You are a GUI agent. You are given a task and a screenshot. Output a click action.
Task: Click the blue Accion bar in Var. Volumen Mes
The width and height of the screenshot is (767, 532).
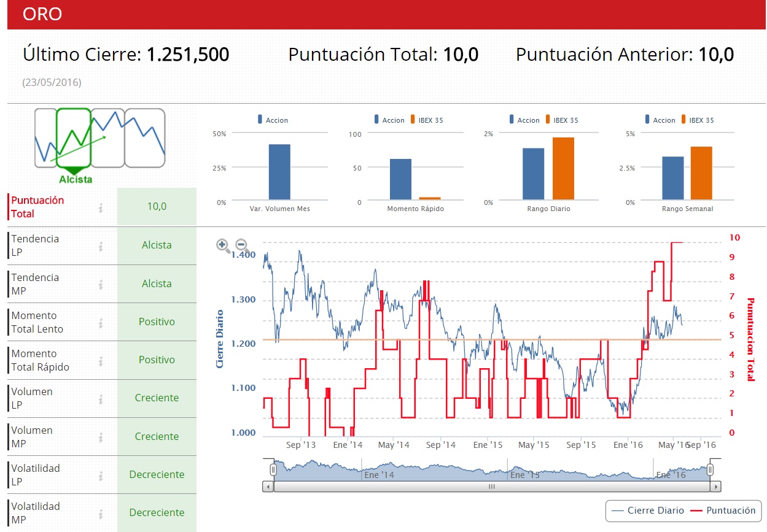pos(279,172)
